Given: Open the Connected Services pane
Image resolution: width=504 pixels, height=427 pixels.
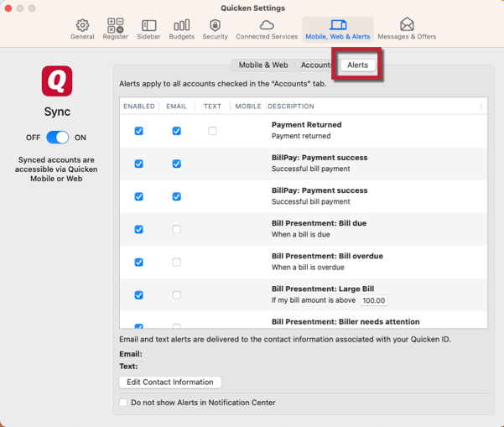Looking at the screenshot, I should point(267,29).
